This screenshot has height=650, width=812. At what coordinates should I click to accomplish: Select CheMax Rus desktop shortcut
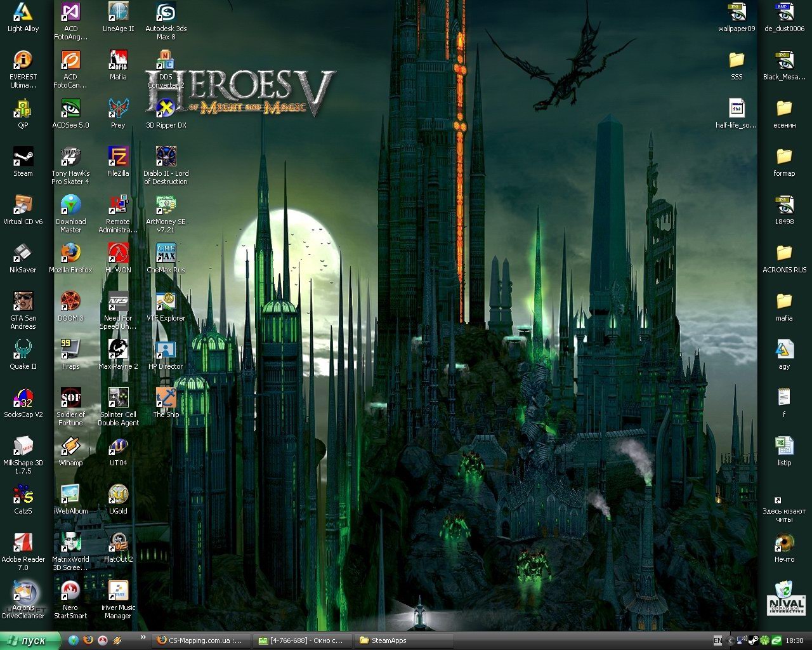pos(166,254)
